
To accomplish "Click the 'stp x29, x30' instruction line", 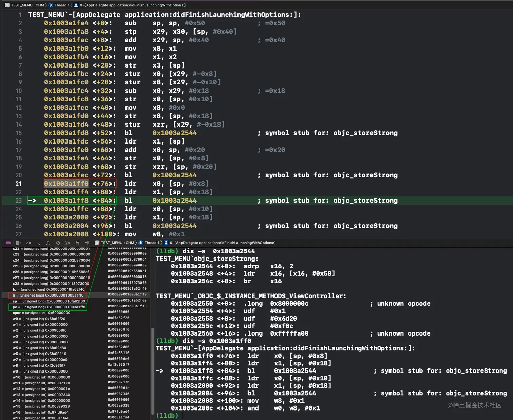I will click(x=140, y=32).
